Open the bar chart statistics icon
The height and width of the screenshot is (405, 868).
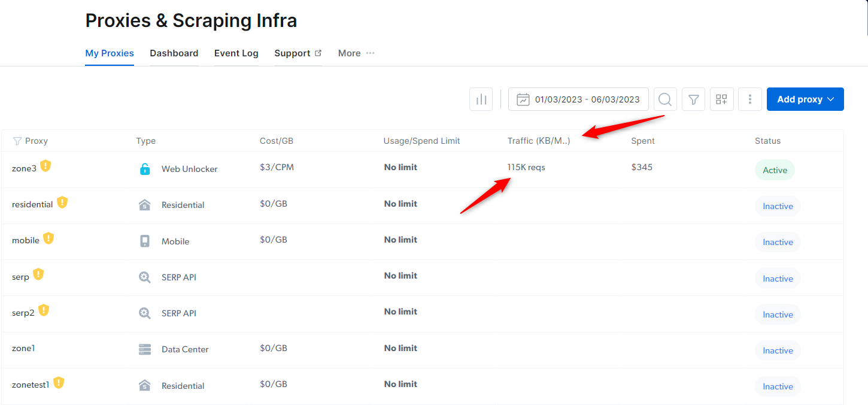pyautogui.click(x=481, y=99)
